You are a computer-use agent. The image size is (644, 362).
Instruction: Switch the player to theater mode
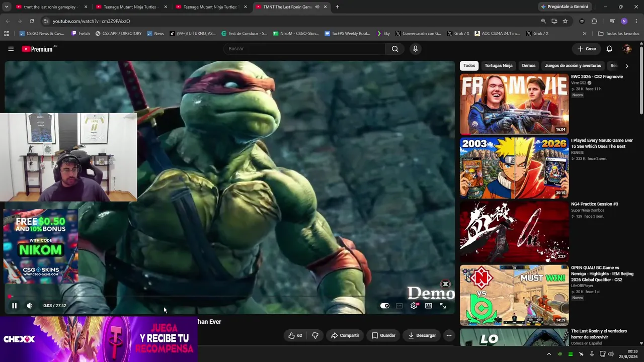(429, 306)
